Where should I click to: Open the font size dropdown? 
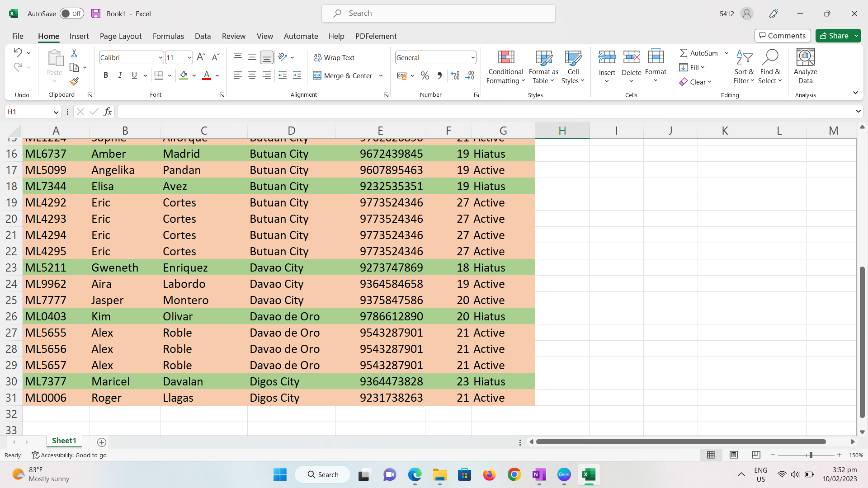189,57
